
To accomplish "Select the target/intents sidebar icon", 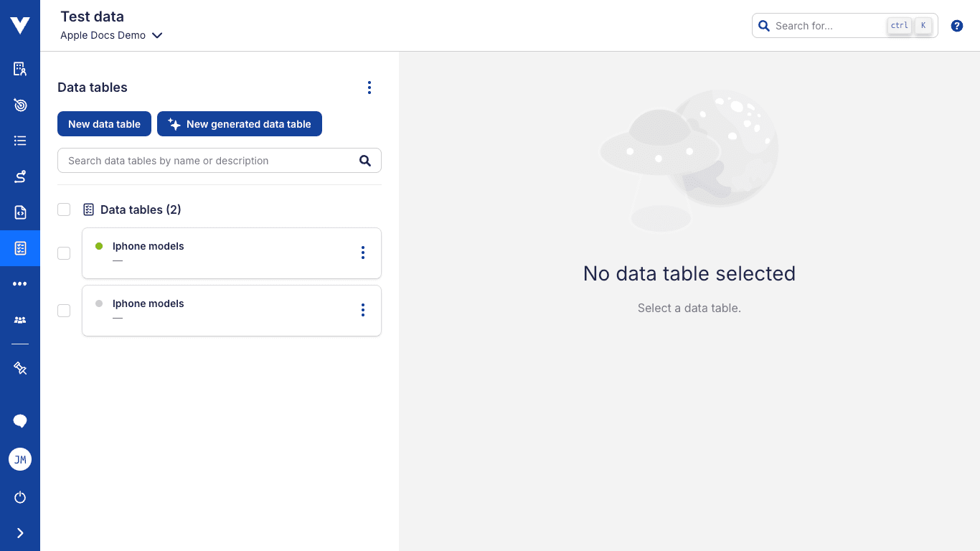I will [19, 105].
